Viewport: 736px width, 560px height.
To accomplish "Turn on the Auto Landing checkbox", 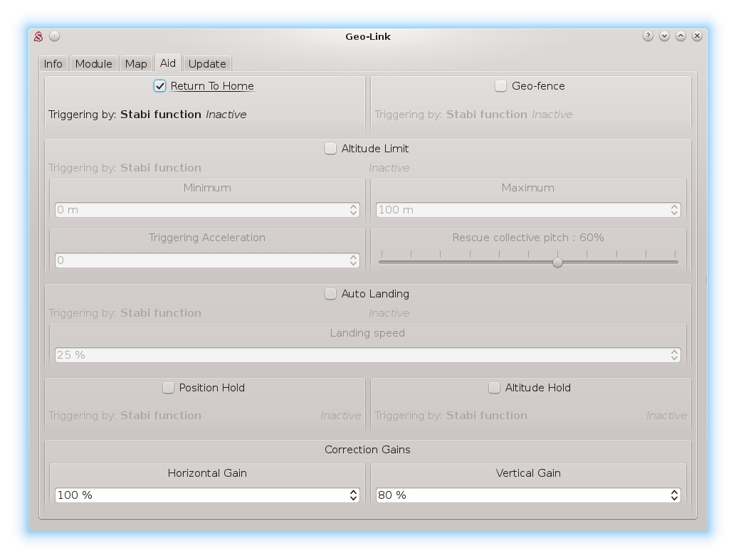I will [x=330, y=294].
